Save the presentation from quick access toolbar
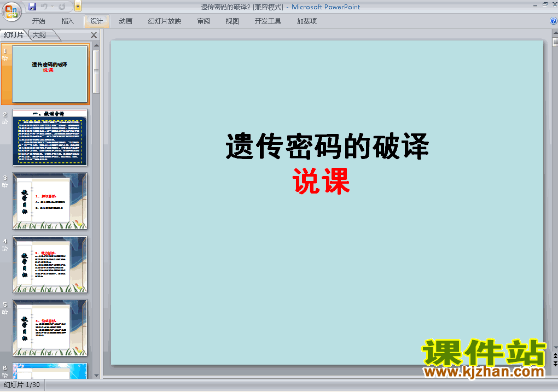558x392 pixels. coord(32,7)
